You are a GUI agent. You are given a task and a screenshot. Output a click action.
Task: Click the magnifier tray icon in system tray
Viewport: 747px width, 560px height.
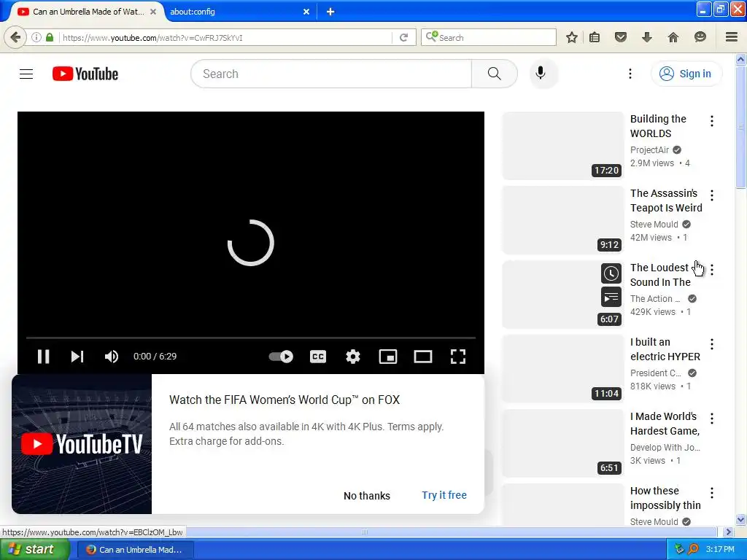click(693, 549)
